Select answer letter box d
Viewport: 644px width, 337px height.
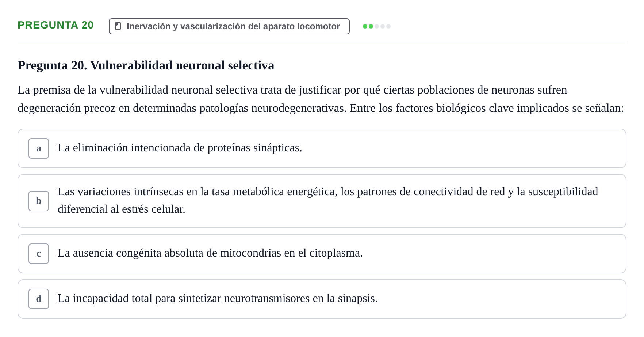39,299
